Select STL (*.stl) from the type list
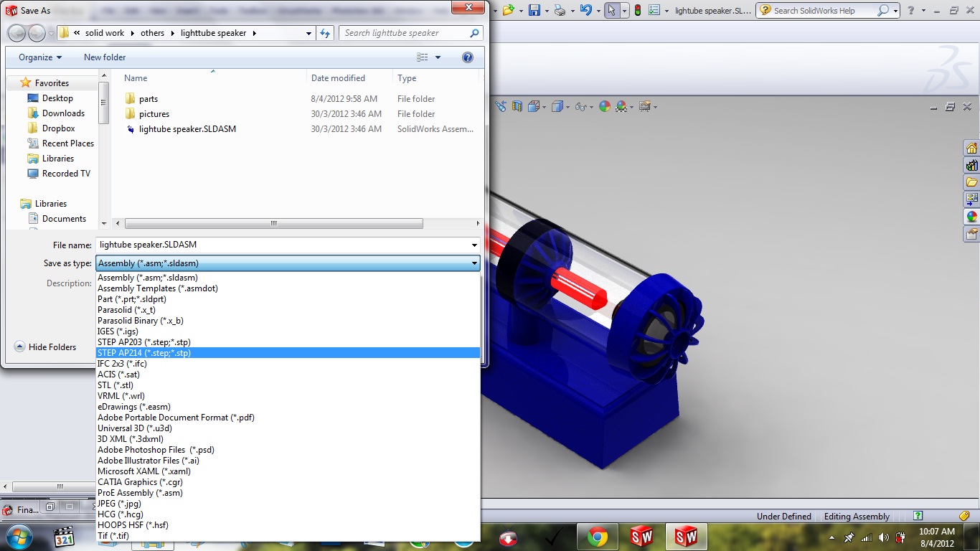980x551 pixels. pos(115,385)
